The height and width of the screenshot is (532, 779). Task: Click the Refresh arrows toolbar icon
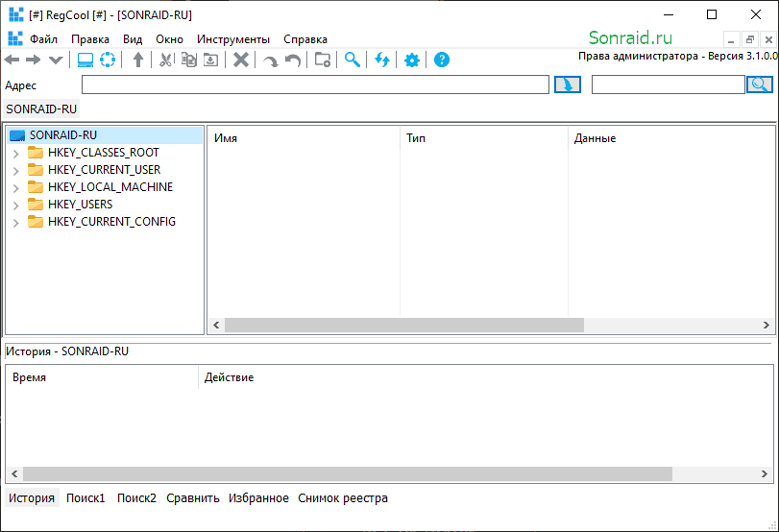(382, 60)
